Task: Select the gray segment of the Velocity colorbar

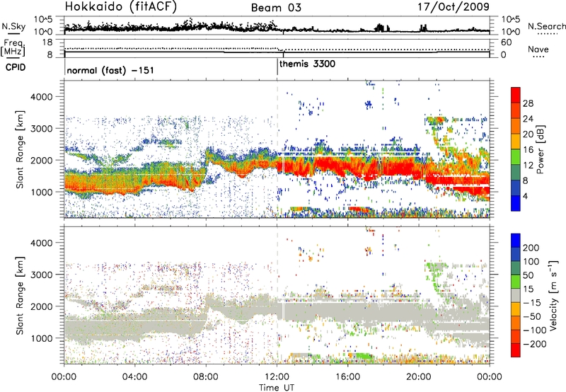Action: coord(516,295)
